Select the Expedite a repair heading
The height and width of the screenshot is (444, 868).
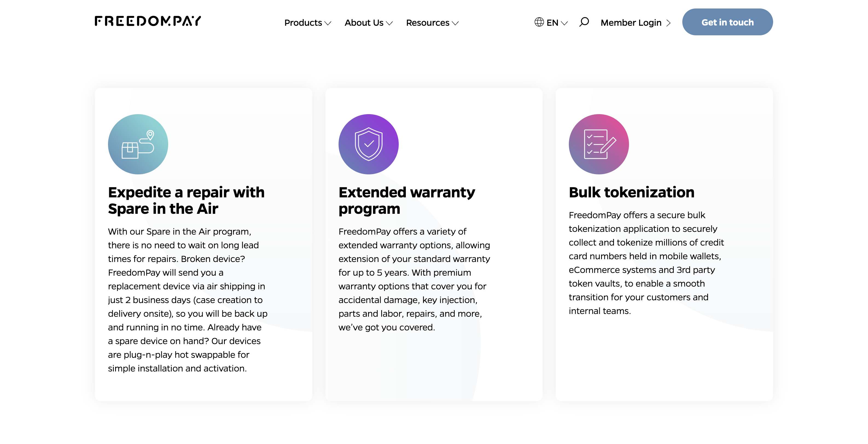coord(186,200)
